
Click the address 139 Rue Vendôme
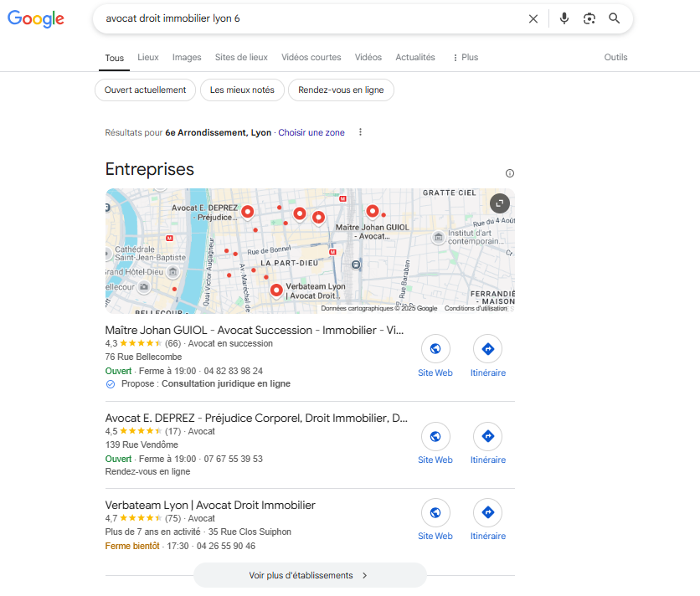142,444
